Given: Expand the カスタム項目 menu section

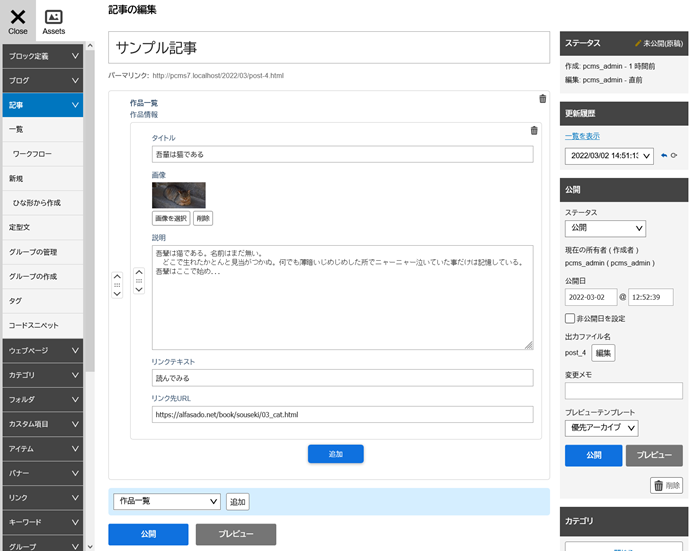Looking at the screenshot, I should tap(43, 424).
